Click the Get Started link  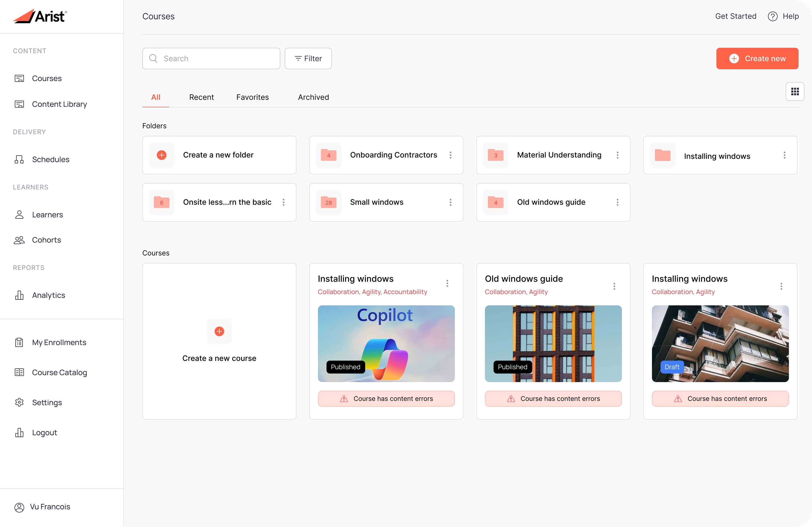point(735,16)
